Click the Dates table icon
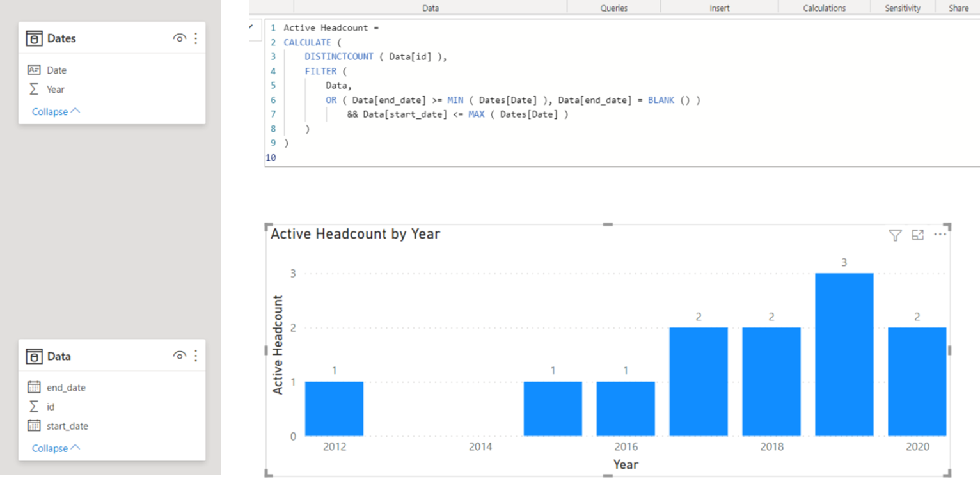The width and height of the screenshot is (980, 502). (x=34, y=38)
